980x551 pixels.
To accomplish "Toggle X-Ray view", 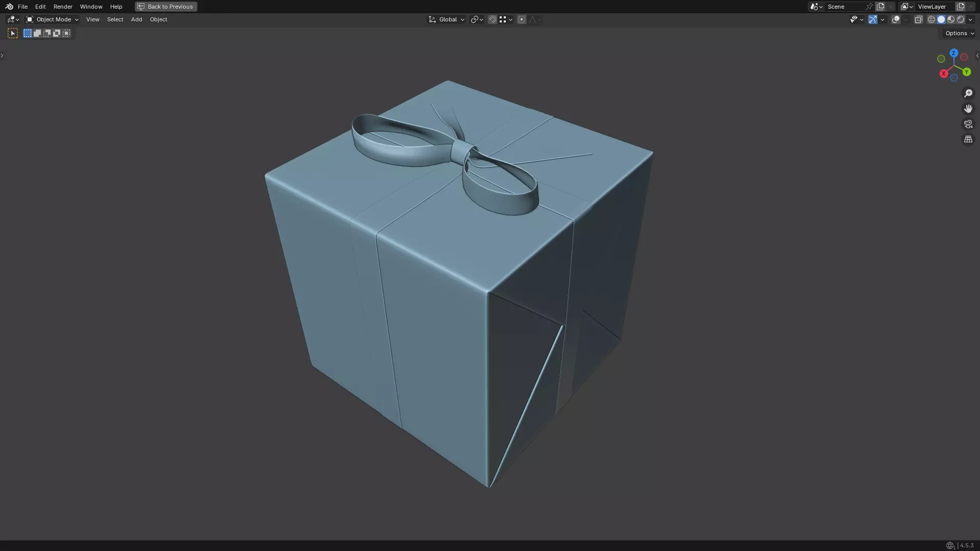I will coord(918,19).
